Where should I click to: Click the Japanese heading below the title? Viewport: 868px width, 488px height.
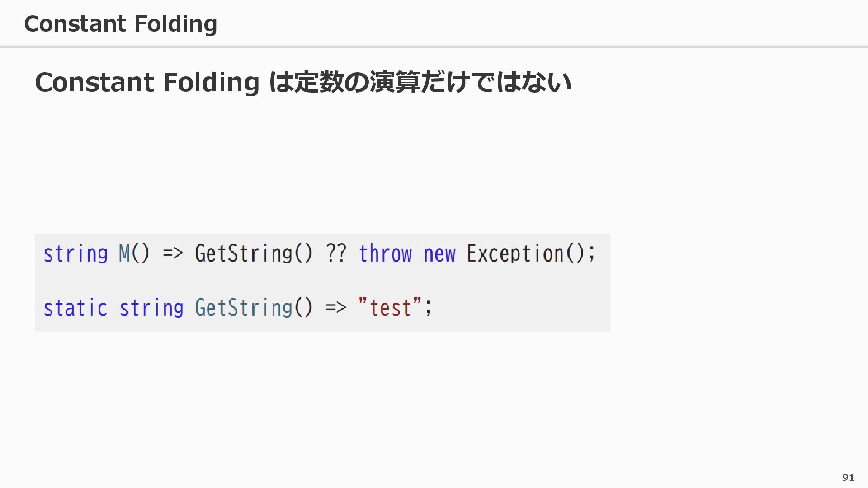point(303,83)
